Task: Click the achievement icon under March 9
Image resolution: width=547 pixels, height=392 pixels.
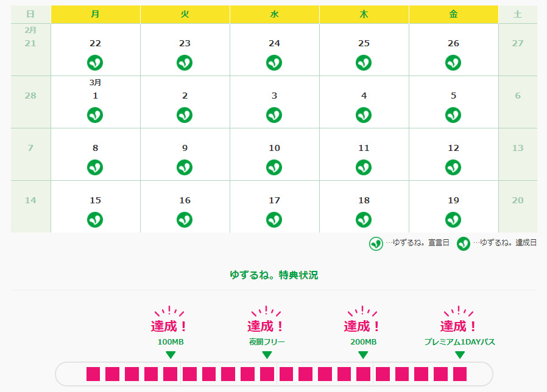Action: coord(185,167)
